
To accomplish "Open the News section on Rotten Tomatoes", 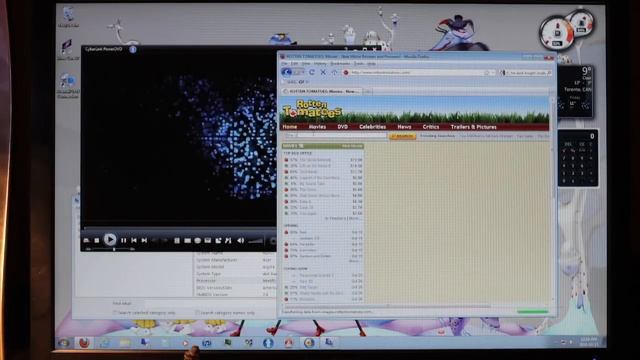I will pyautogui.click(x=404, y=127).
